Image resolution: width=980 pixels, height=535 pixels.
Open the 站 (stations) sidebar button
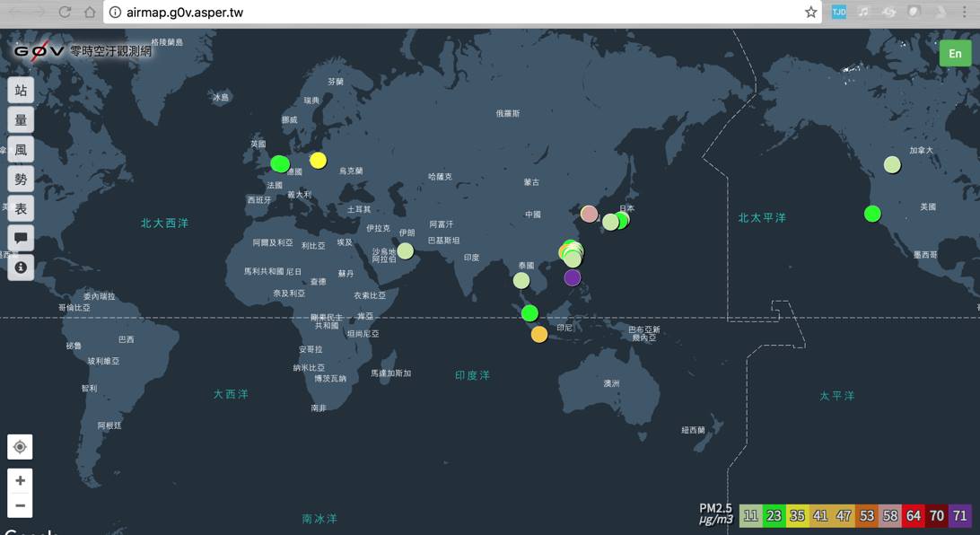tap(21, 90)
